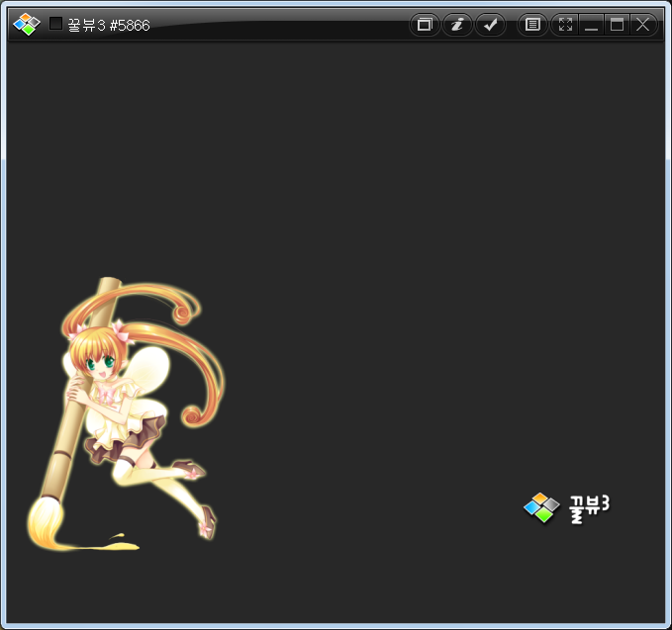The width and height of the screenshot is (672, 630).
Task: Open the menu list icon button
Action: tap(532, 25)
